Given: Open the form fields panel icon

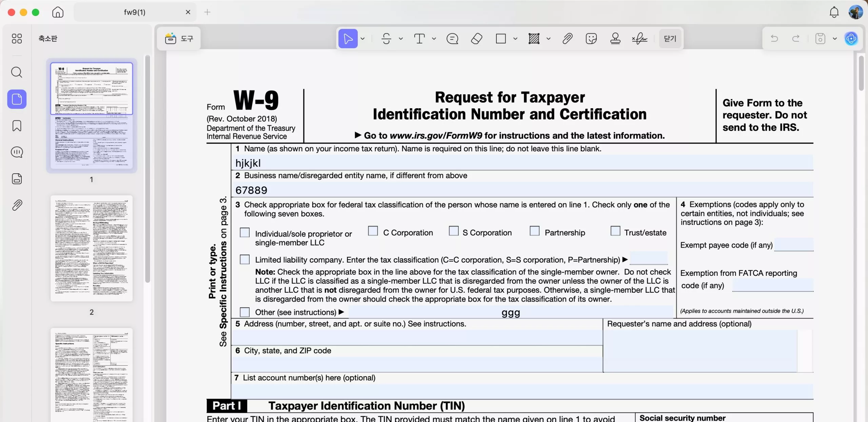Looking at the screenshot, I should 17,178.
